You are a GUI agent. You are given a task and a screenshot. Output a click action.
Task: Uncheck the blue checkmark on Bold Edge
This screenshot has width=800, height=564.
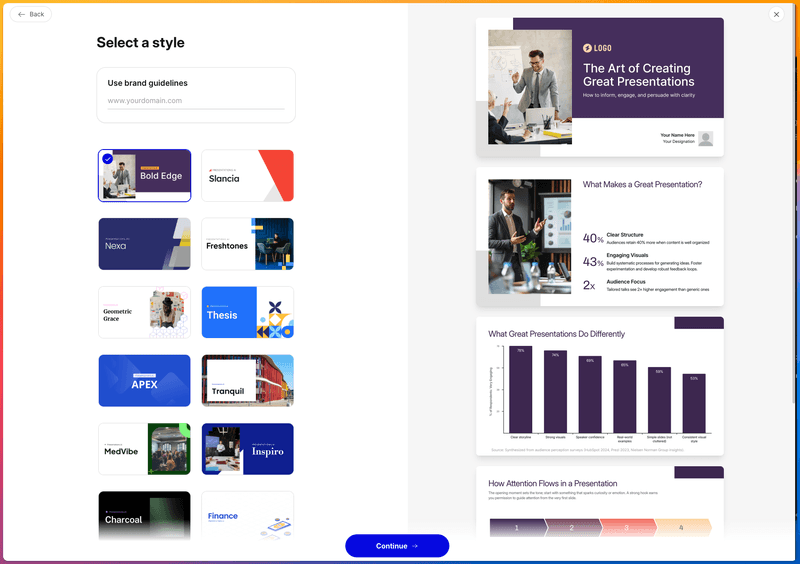tap(108, 159)
